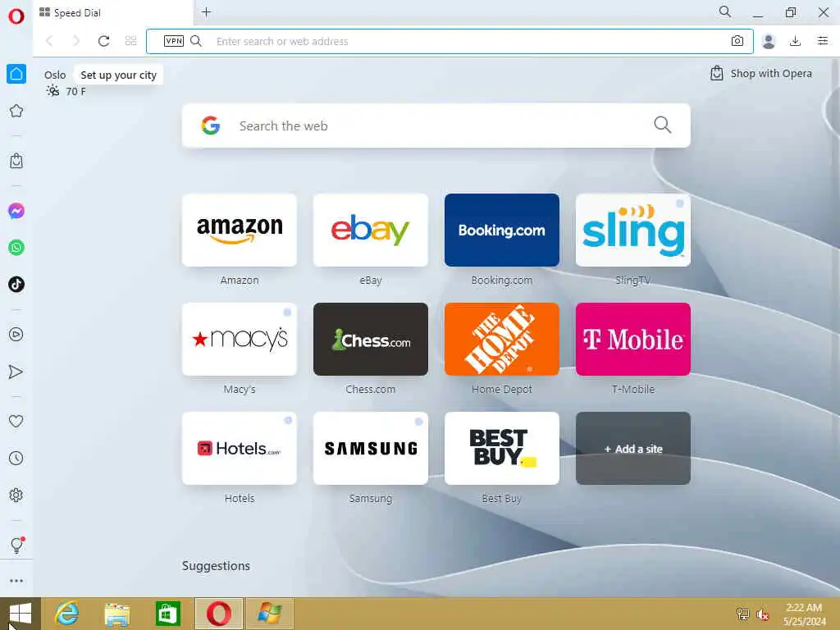Click the Search the web box
This screenshot has width=840, height=630.
point(436,126)
